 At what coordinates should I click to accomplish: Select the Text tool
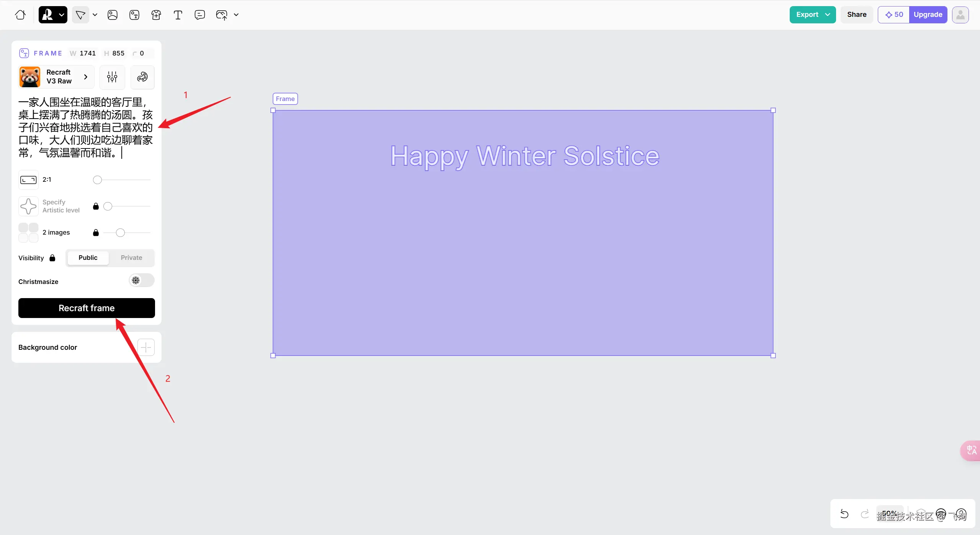pyautogui.click(x=178, y=15)
